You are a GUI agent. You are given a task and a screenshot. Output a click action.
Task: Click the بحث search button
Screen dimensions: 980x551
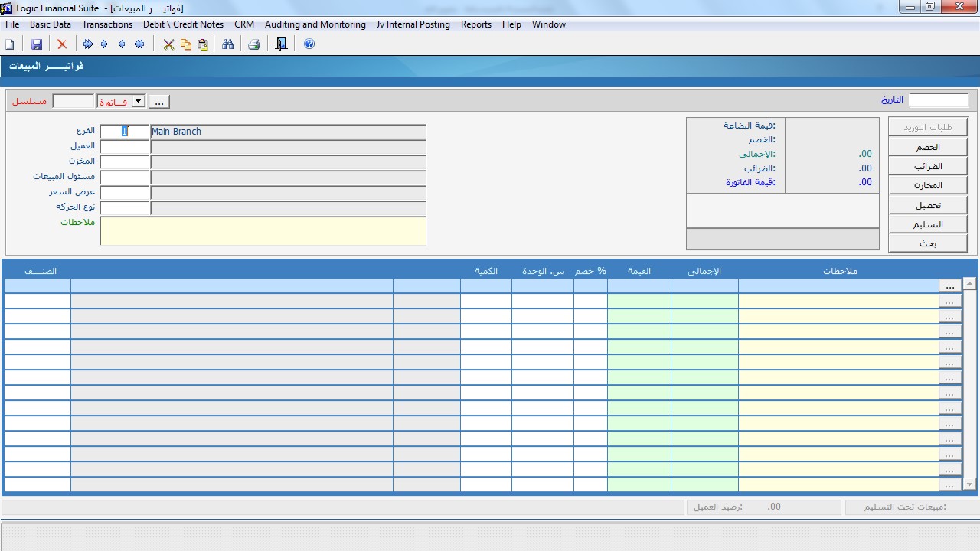point(928,243)
